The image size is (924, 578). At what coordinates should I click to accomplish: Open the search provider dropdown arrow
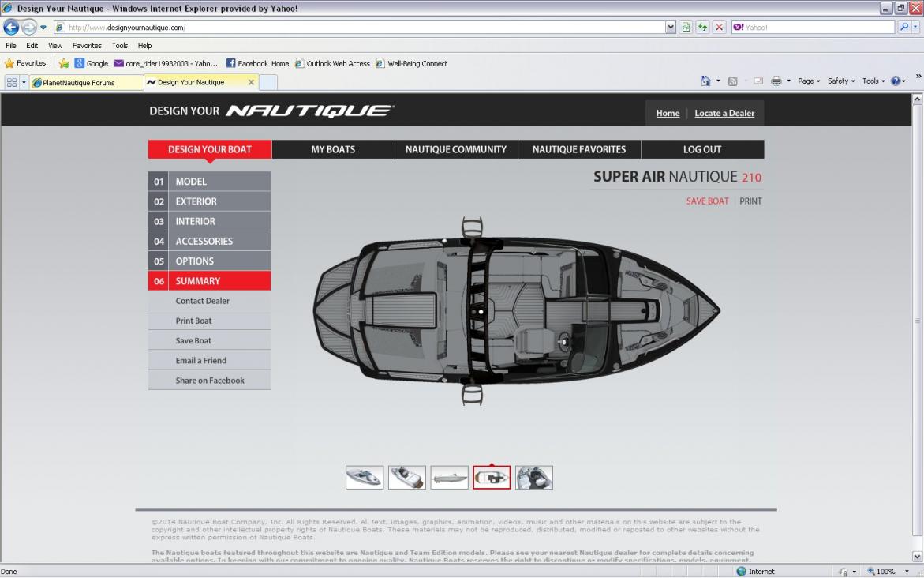pos(915,27)
